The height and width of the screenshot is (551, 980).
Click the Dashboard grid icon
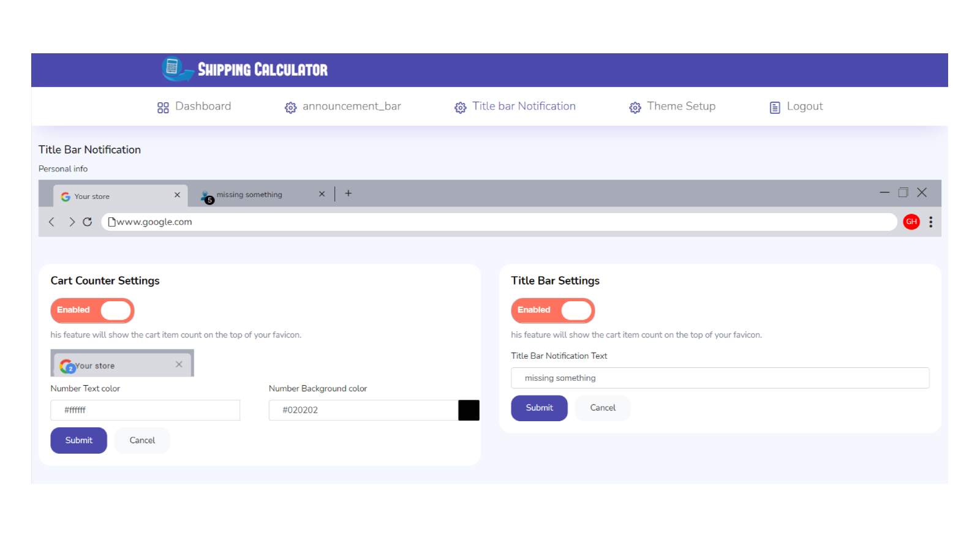tap(163, 107)
